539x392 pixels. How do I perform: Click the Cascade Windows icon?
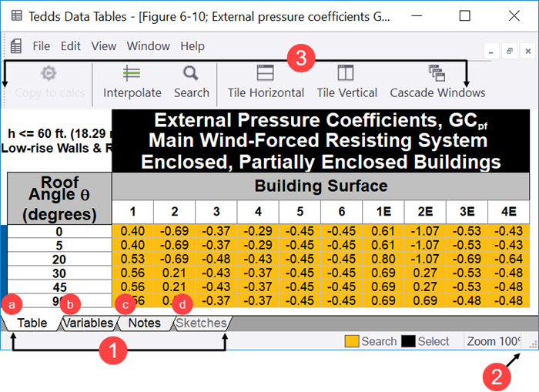coord(437,73)
